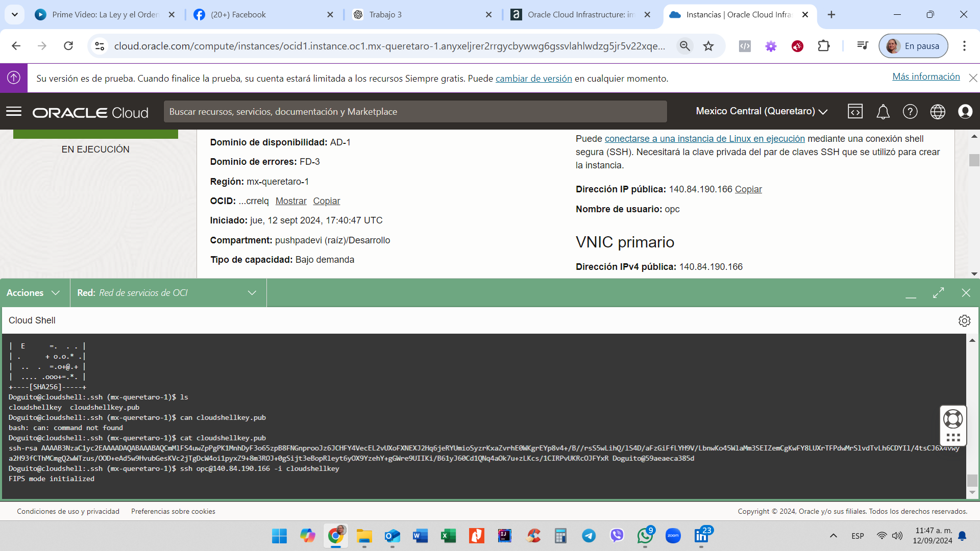Dismiss the trial version banner

(x=973, y=78)
